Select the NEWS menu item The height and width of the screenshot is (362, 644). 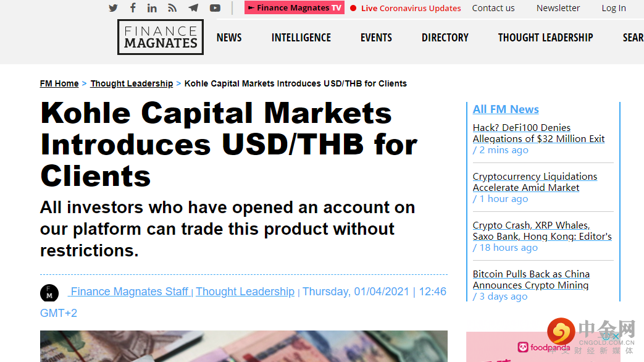point(229,38)
